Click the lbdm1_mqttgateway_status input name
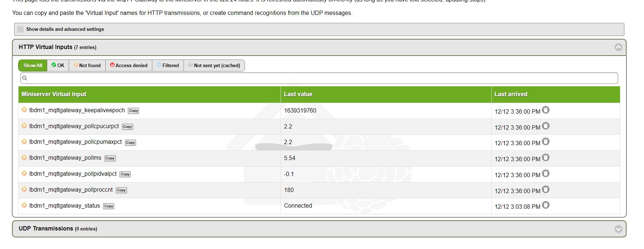 [65, 205]
